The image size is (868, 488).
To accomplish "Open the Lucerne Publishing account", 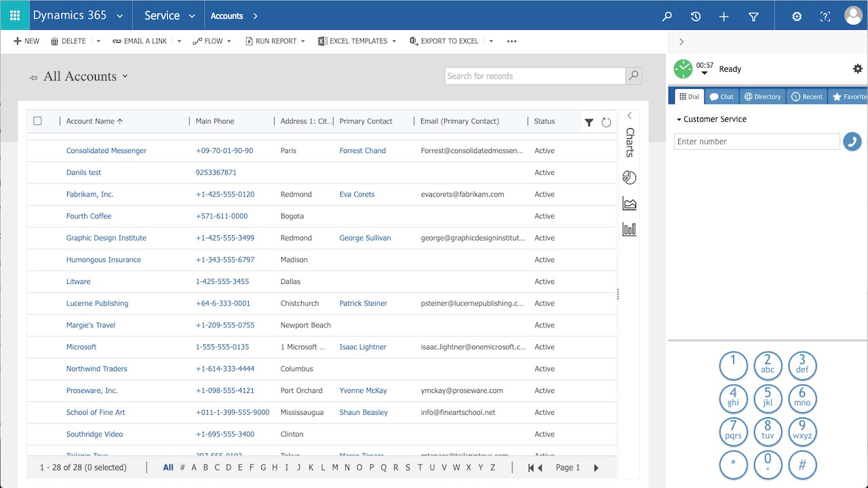I will 97,304.
